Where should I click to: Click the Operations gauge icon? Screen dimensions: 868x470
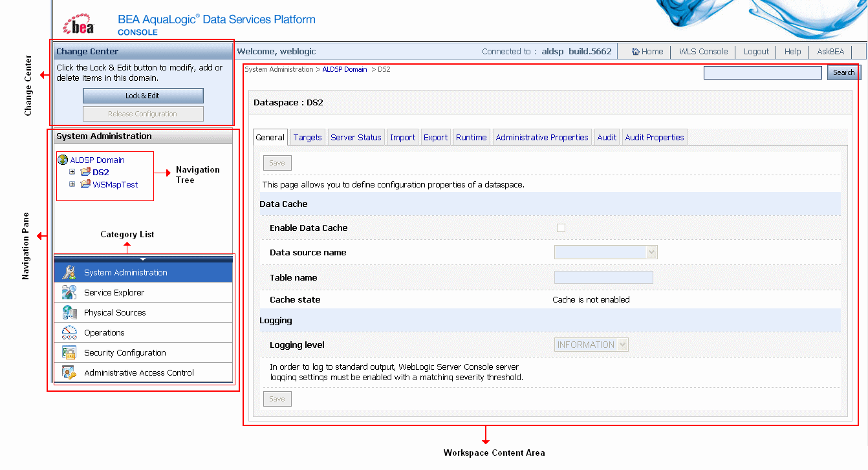click(x=69, y=333)
